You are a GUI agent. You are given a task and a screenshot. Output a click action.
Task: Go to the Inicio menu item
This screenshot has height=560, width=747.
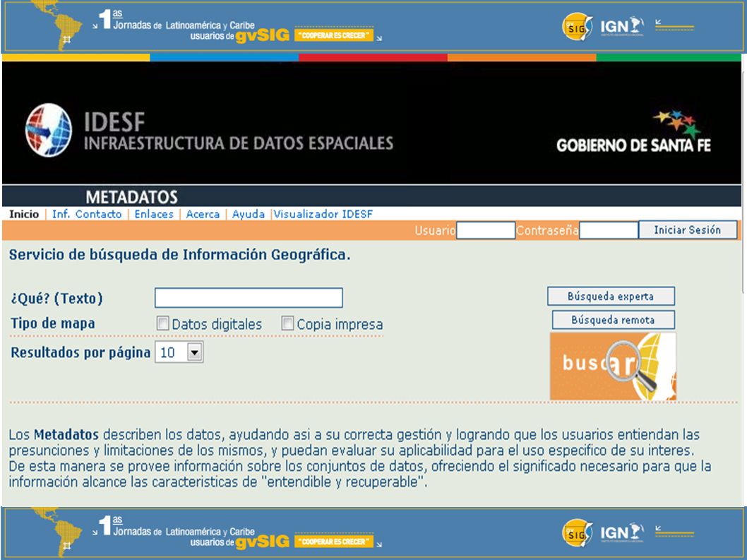tap(24, 214)
